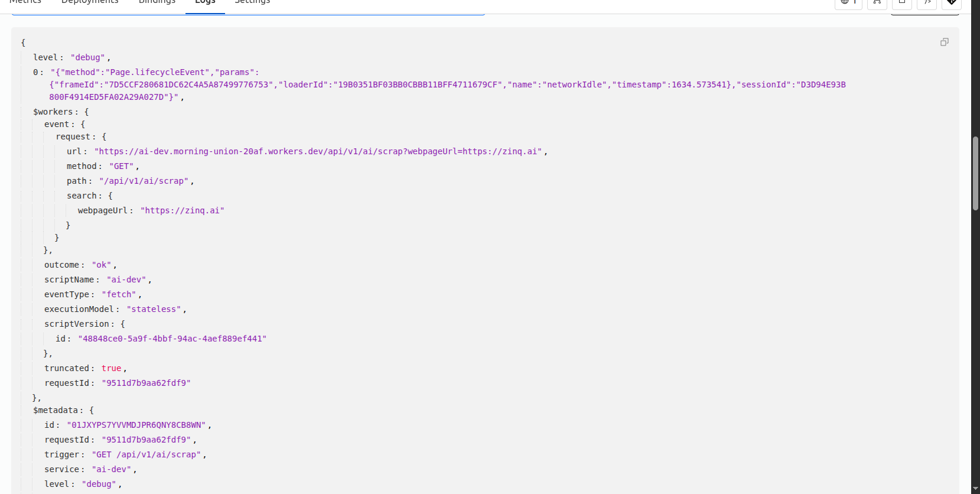Click the path value "/api/v1/ai/scrap"
The image size is (980, 494).
pos(144,181)
